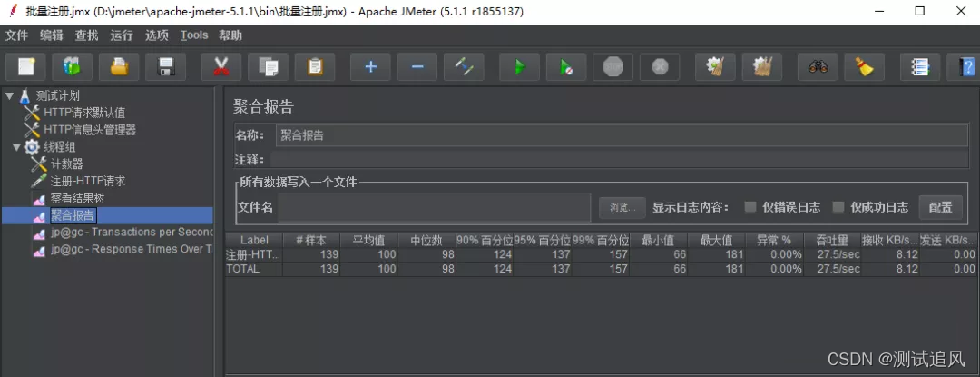Open the 帮助 menu
980x377 pixels.
(x=230, y=35)
